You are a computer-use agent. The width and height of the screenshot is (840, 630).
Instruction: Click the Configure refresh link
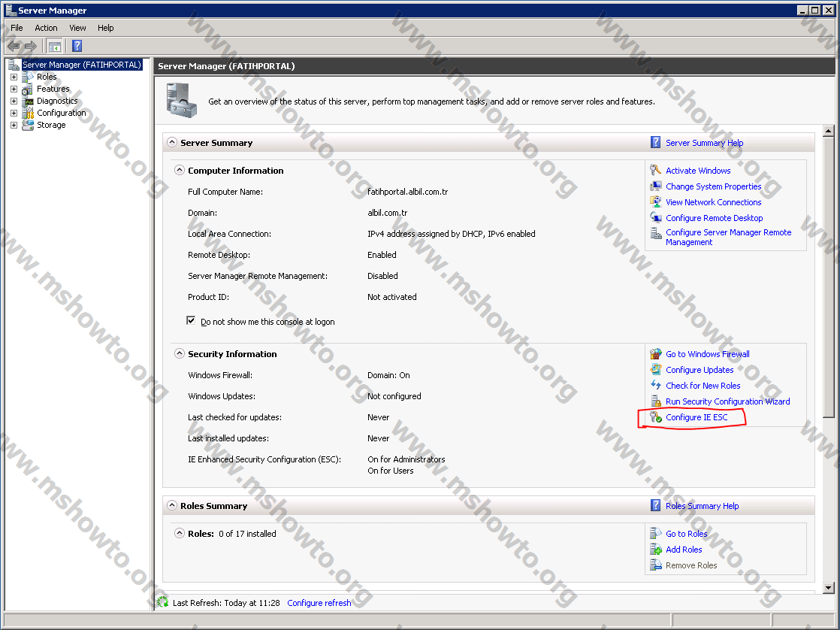click(319, 603)
